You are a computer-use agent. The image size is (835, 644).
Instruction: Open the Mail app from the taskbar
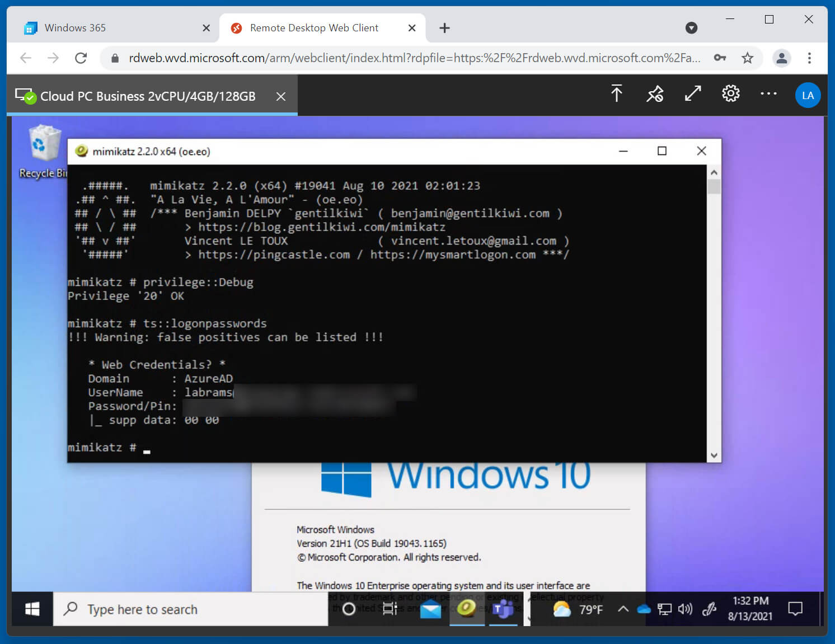coord(430,609)
